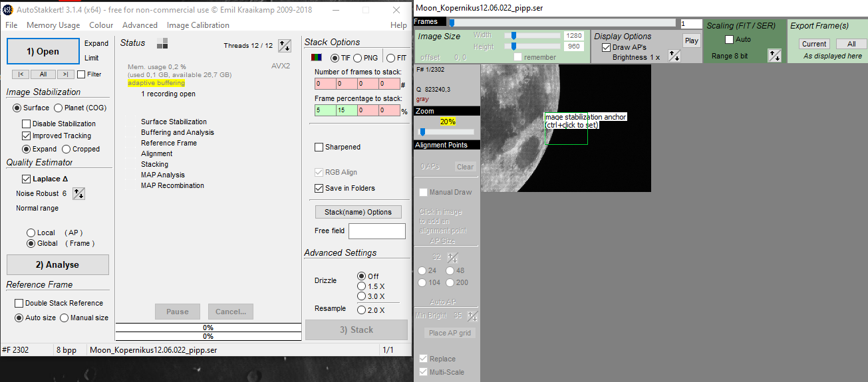868x382 pixels.
Task: Click the frame percentage field showing 5
Action: pos(325,110)
